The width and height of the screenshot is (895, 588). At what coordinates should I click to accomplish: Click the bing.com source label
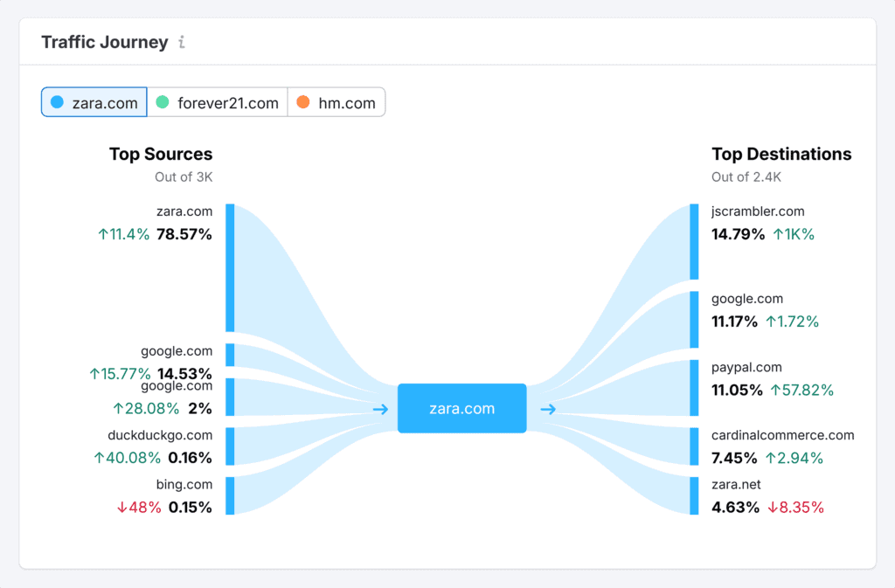[x=184, y=484]
